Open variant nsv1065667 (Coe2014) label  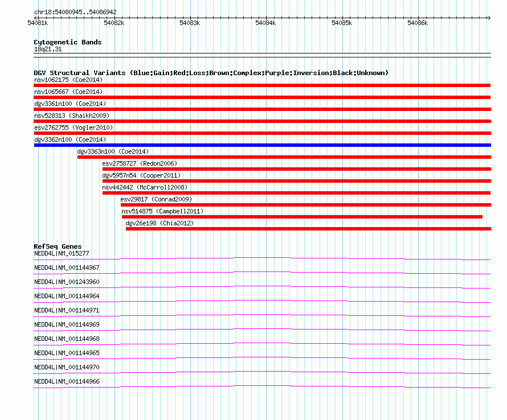click(68, 92)
